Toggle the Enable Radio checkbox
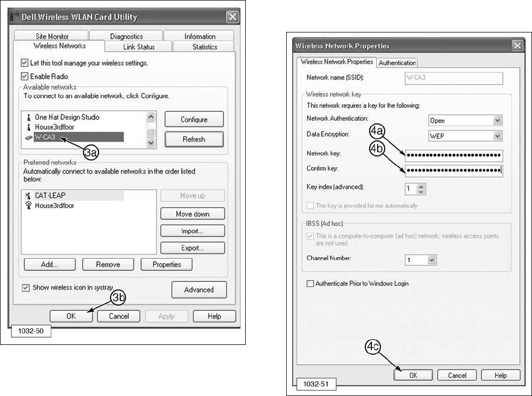Screen dimensions: 532x396 24,76
